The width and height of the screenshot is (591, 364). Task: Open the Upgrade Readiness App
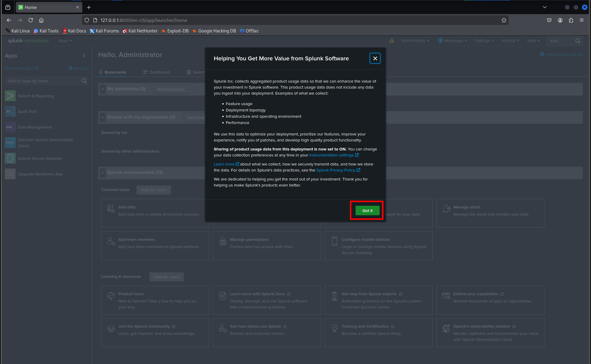(x=40, y=174)
